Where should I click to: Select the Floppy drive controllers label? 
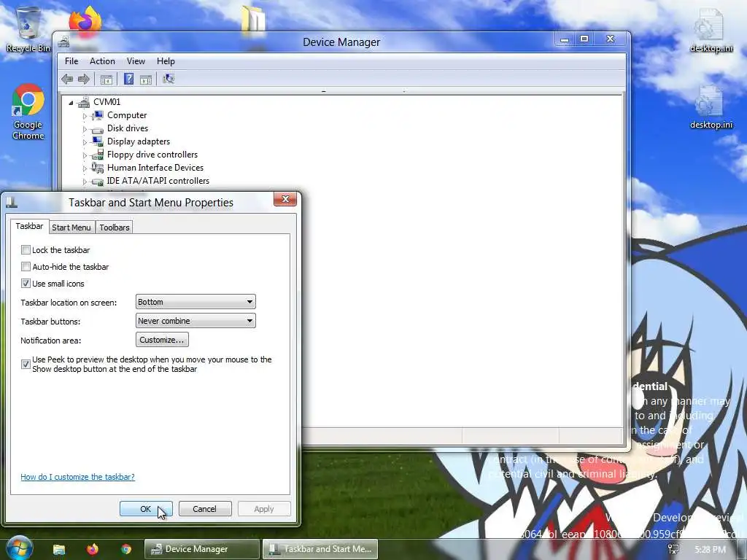pyautogui.click(x=152, y=155)
